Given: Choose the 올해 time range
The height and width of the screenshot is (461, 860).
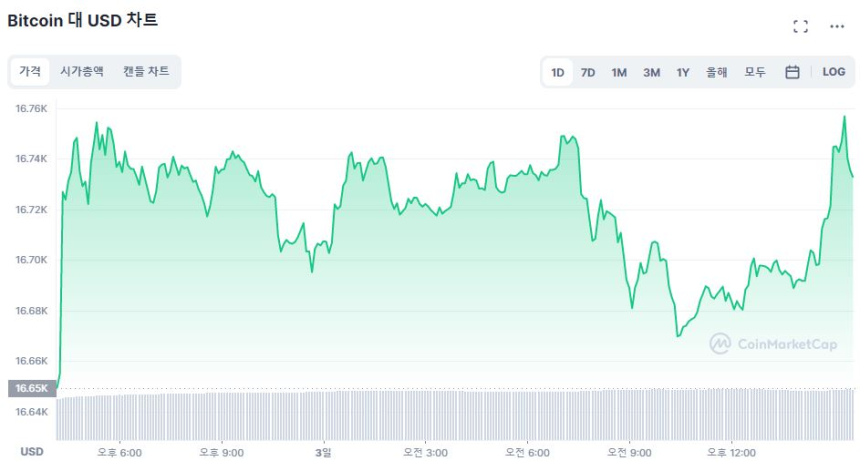Looking at the screenshot, I should (716, 72).
